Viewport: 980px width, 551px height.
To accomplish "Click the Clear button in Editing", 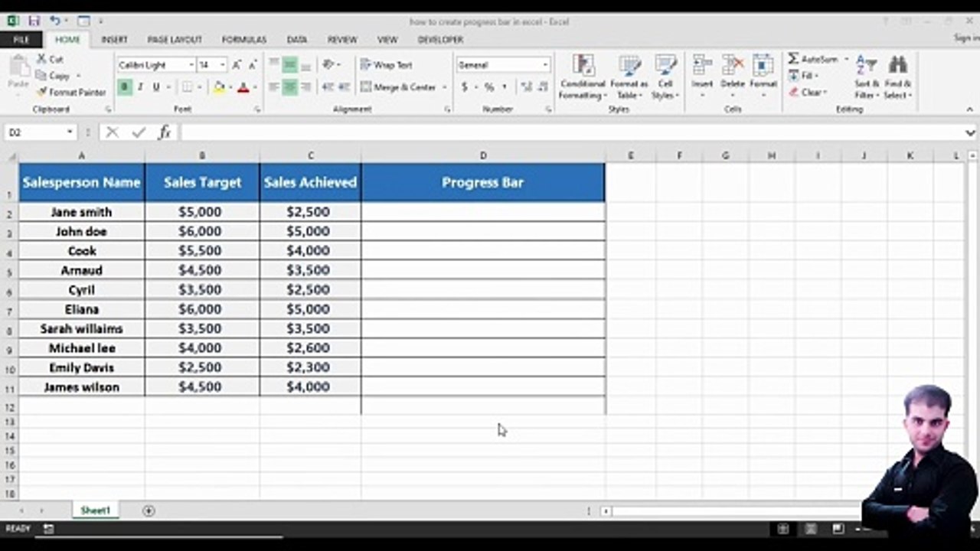I will pyautogui.click(x=808, y=92).
